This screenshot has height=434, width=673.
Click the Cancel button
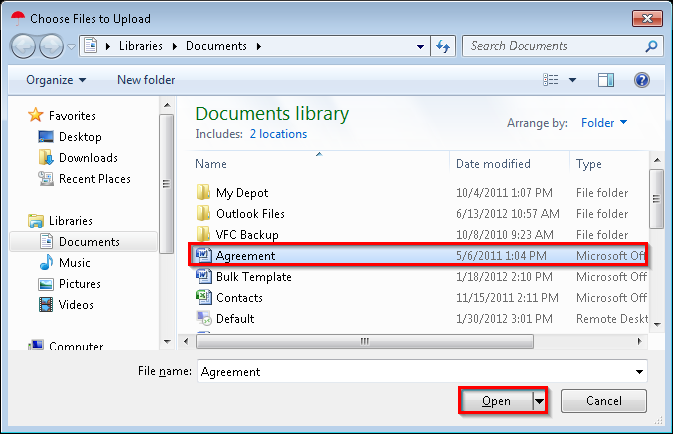603,401
